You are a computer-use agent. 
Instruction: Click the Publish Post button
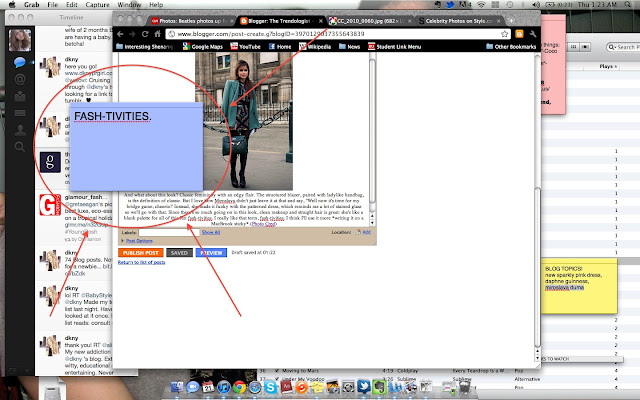(141, 253)
